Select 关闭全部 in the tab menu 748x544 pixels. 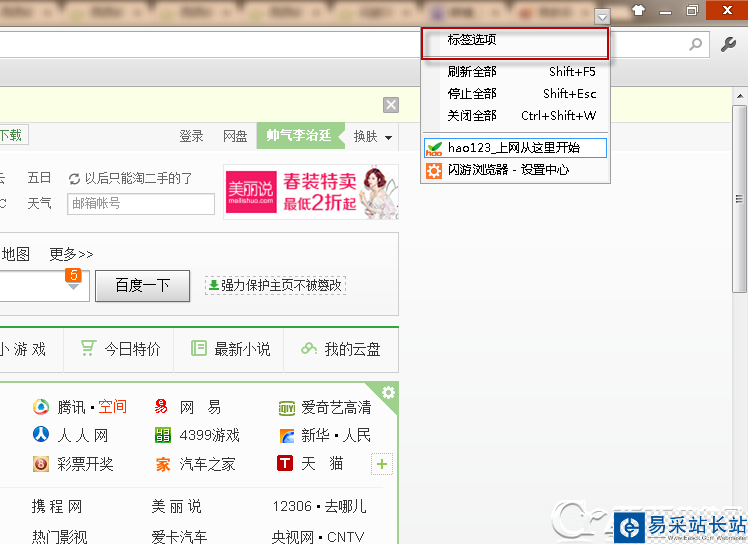[515, 115]
